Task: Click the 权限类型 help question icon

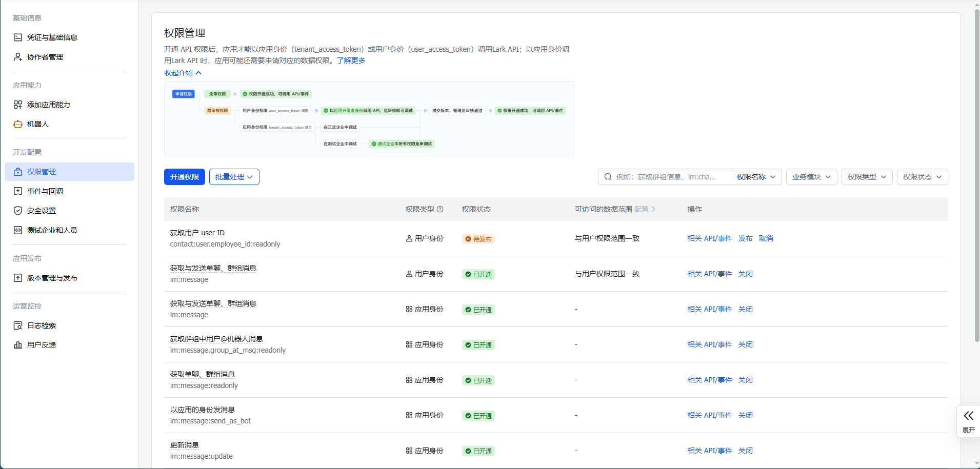Action: [x=440, y=209]
